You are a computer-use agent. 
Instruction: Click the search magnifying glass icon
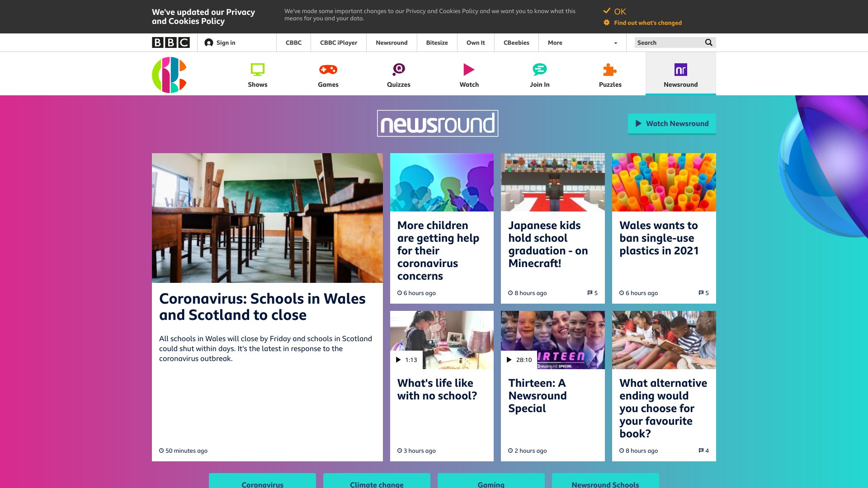708,42
